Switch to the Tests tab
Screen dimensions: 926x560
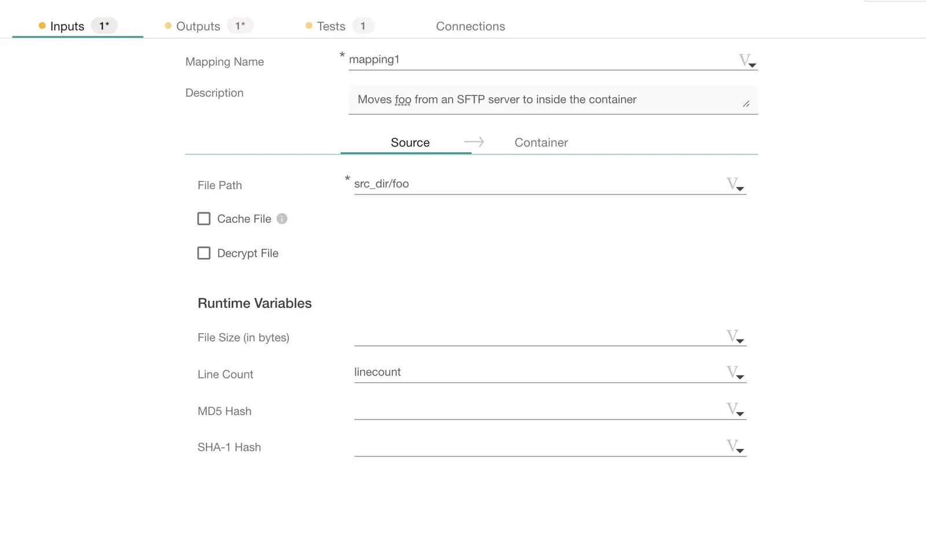point(331,27)
